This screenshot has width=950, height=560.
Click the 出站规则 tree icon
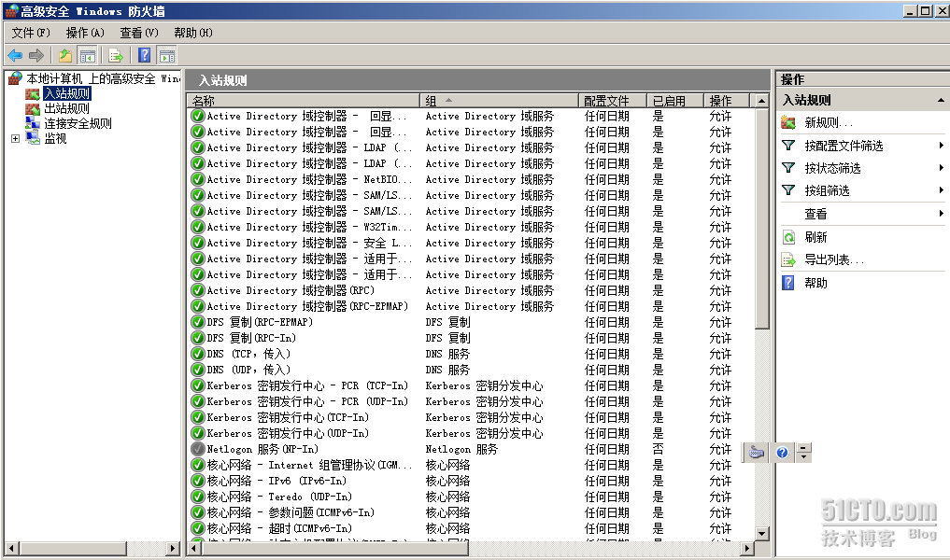[x=33, y=108]
